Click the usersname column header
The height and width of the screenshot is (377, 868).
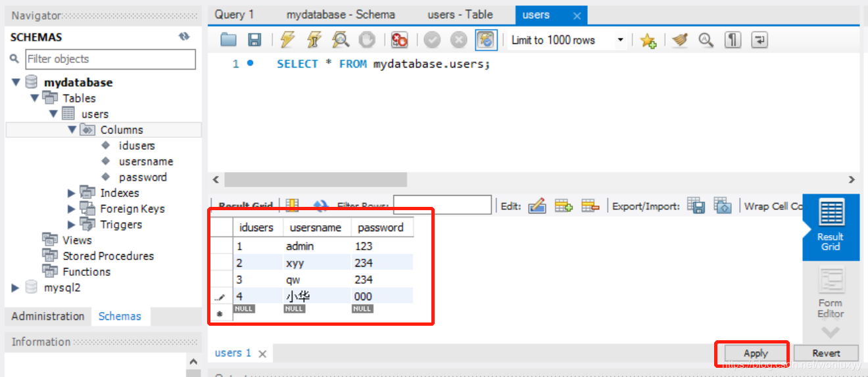click(316, 227)
